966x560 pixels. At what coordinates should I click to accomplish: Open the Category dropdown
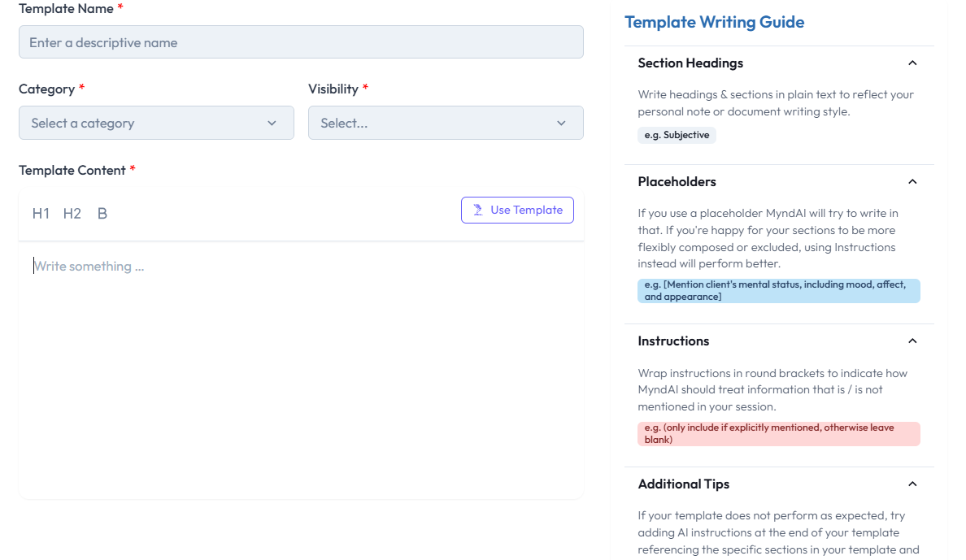click(156, 123)
